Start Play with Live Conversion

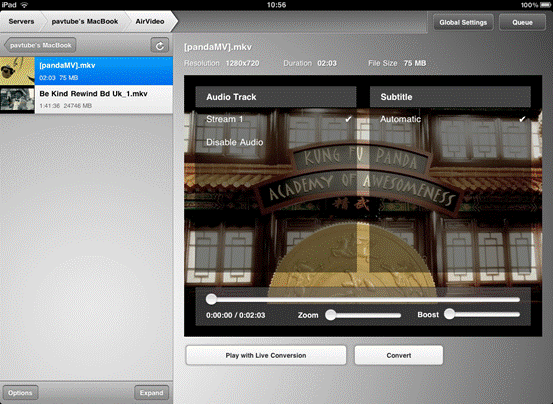[266, 355]
